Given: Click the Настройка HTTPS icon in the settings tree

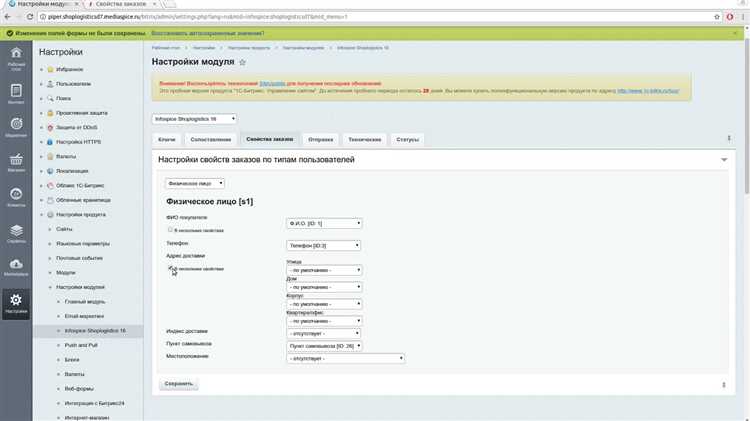Looking at the screenshot, I should click(50, 142).
